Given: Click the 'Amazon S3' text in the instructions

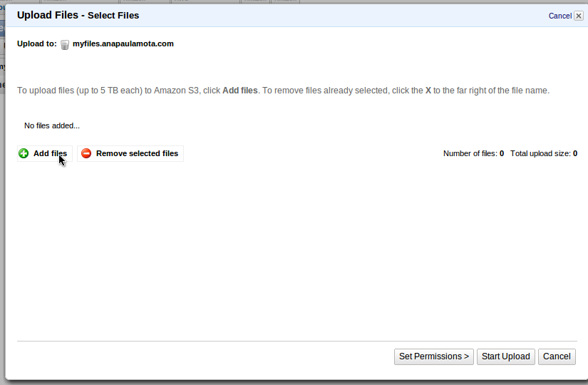Looking at the screenshot, I should click(x=177, y=91).
